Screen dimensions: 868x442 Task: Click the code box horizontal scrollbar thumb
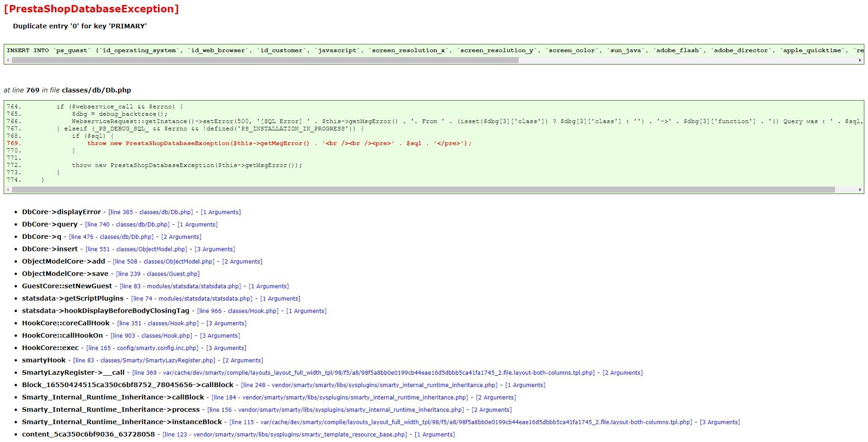(423, 189)
